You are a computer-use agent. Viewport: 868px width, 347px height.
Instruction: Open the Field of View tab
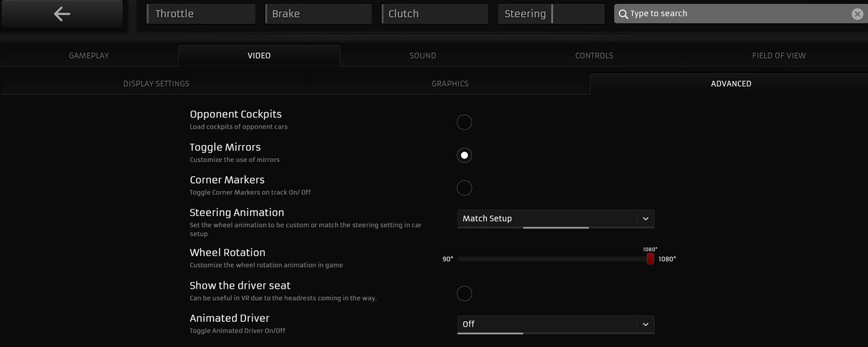click(778, 56)
